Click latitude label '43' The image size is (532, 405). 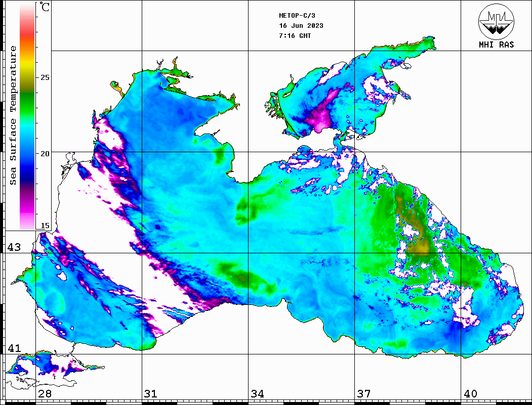point(14,247)
